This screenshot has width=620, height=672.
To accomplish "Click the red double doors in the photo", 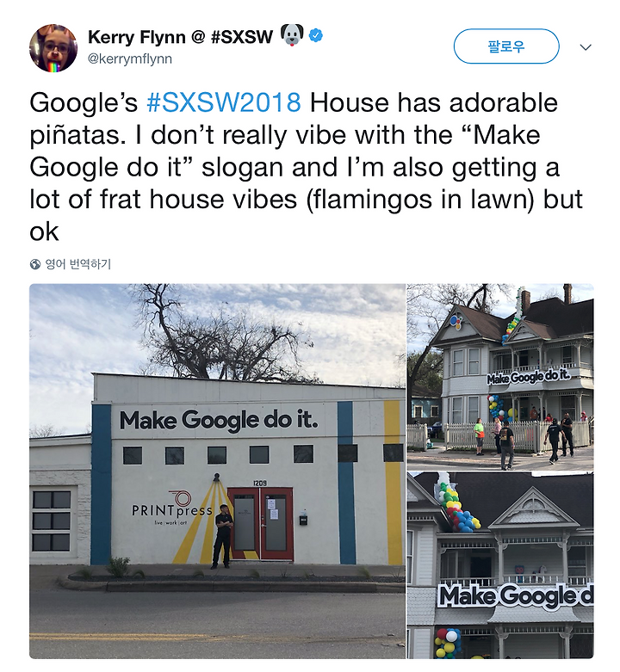I will pyautogui.click(x=261, y=524).
